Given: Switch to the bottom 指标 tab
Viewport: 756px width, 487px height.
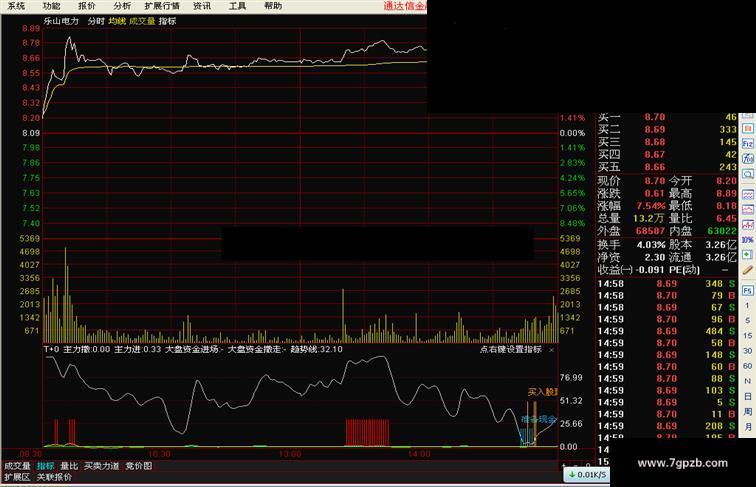Looking at the screenshot, I should (46, 466).
